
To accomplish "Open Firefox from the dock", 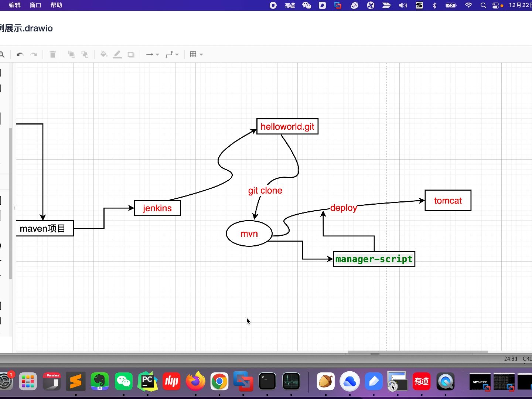I will point(195,381).
